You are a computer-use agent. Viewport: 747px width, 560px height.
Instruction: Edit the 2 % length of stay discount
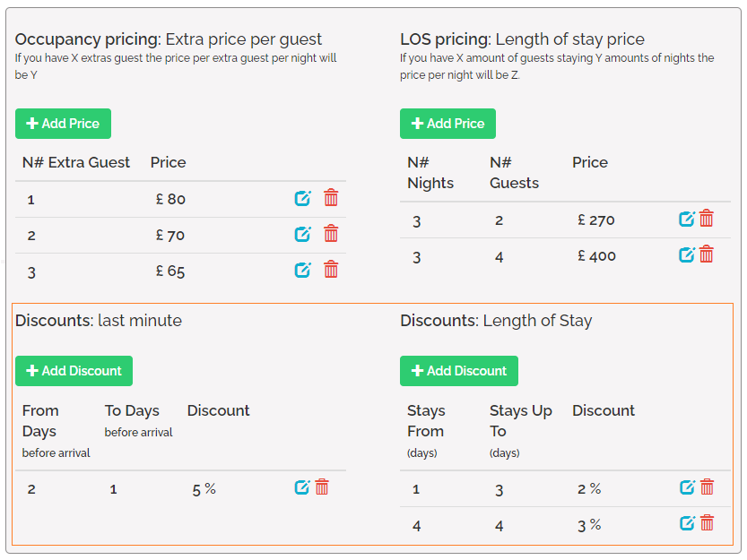click(x=688, y=487)
